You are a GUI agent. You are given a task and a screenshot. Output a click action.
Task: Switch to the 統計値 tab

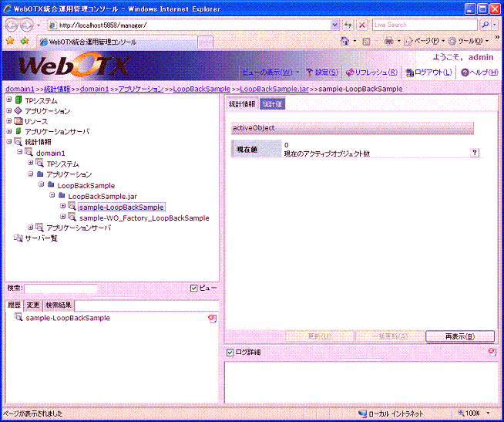tap(272, 104)
